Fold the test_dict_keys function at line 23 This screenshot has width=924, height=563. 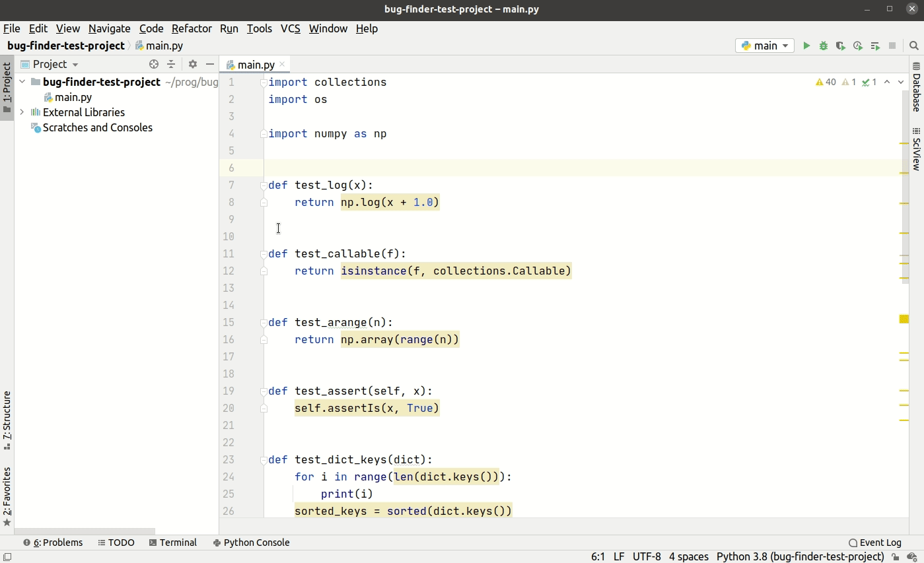click(264, 459)
